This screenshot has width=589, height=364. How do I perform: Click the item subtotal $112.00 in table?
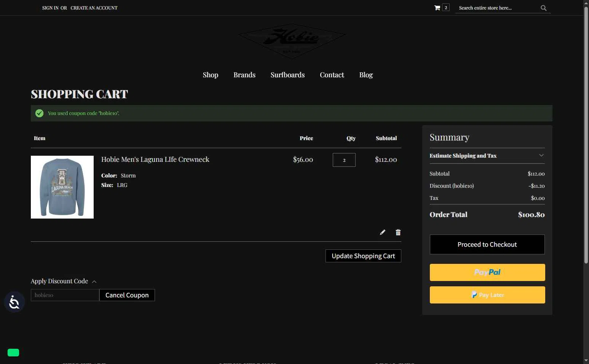click(386, 160)
